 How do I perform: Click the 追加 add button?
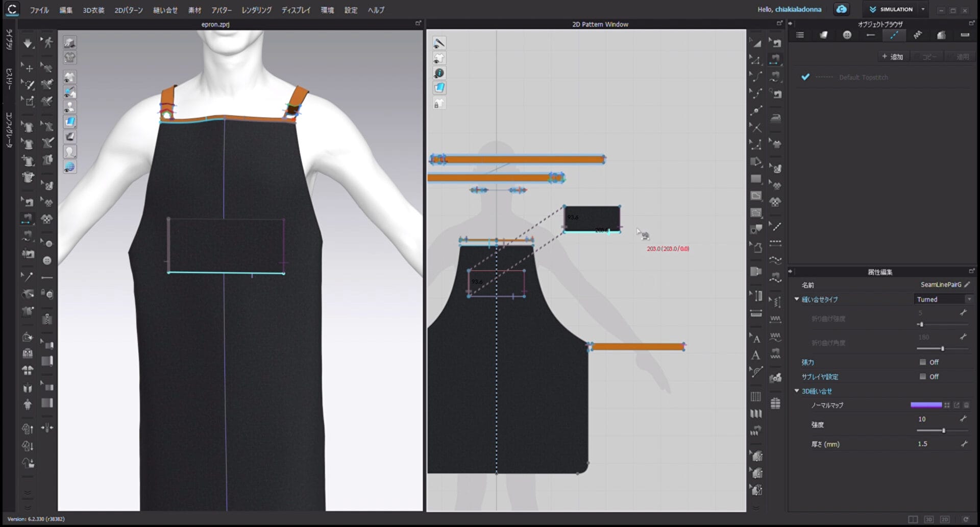pos(893,57)
